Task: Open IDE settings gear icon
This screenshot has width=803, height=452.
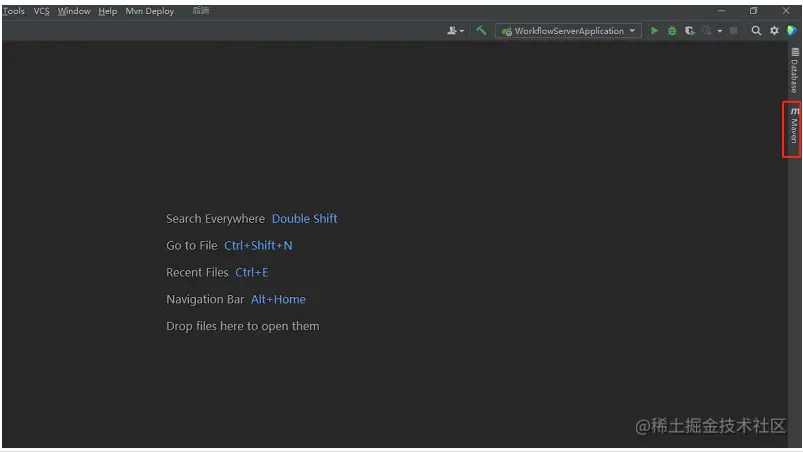Action: tap(774, 31)
